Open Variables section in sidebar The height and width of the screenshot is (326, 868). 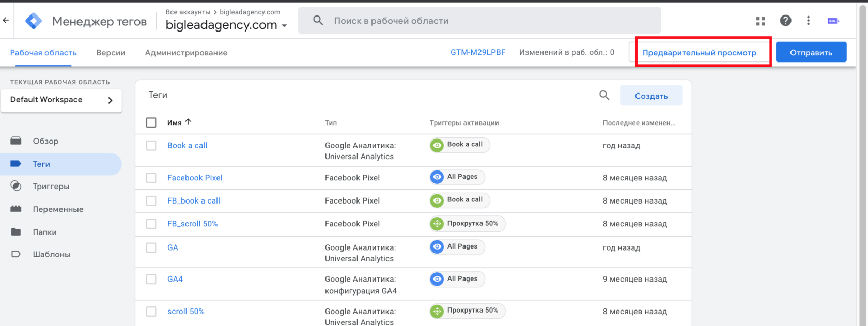58,209
